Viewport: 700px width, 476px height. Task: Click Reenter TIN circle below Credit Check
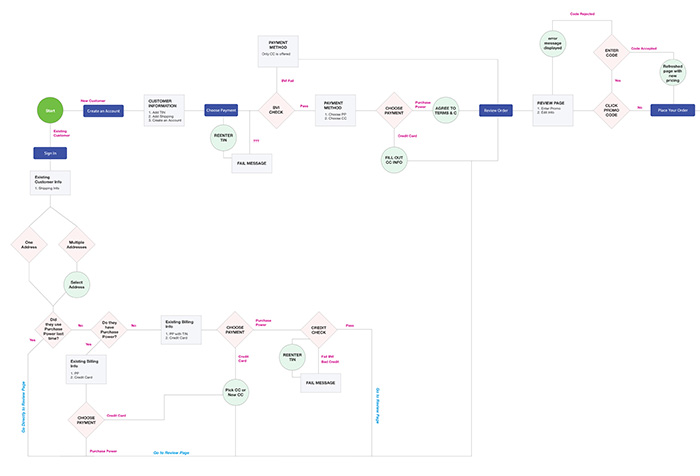point(292,357)
